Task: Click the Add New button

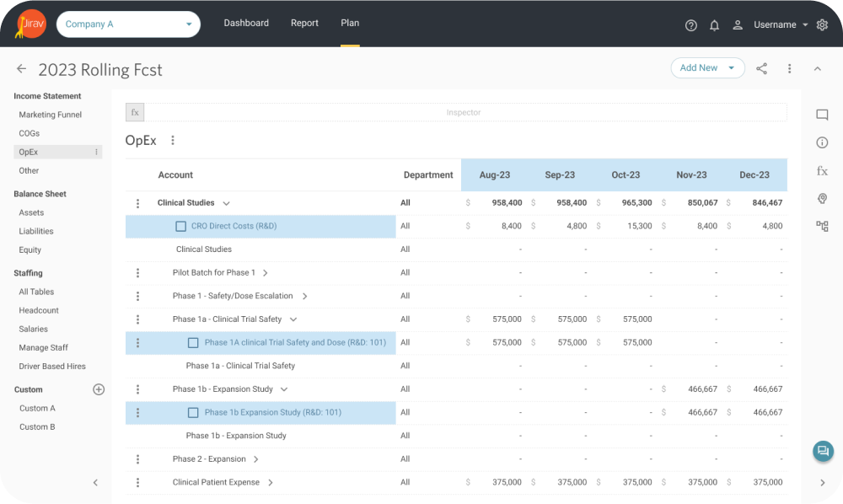Action: pyautogui.click(x=699, y=68)
